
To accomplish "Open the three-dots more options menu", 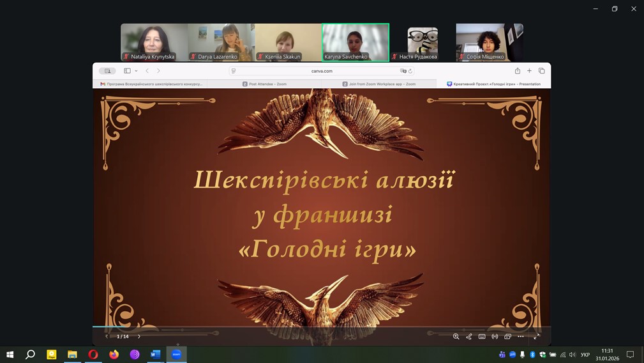I will click(x=521, y=336).
